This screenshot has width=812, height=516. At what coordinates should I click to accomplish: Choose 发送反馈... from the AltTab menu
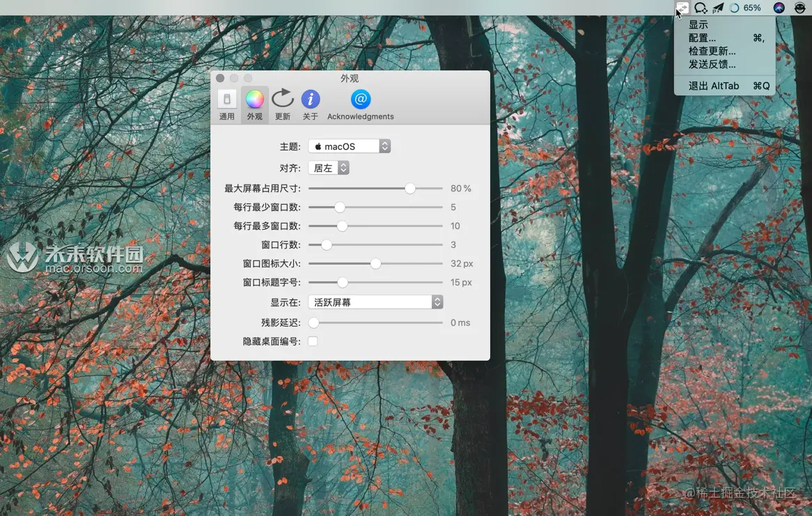click(724, 64)
